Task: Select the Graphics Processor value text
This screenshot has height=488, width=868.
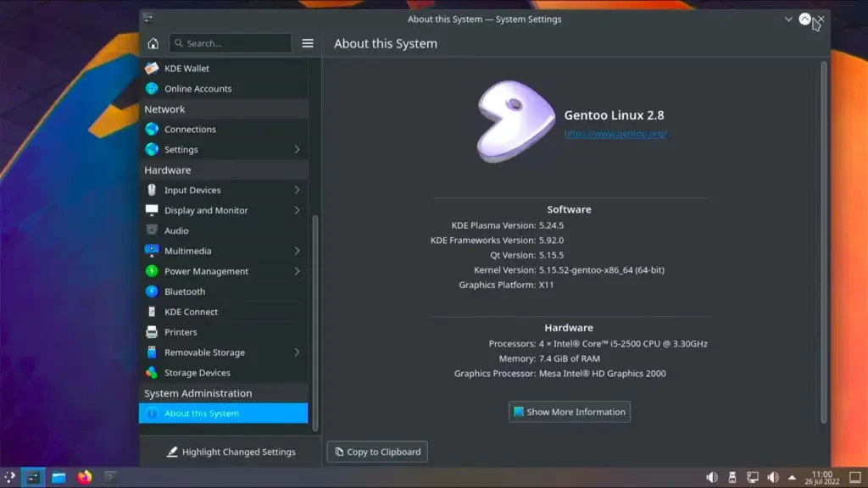Action: (x=603, y=374)
